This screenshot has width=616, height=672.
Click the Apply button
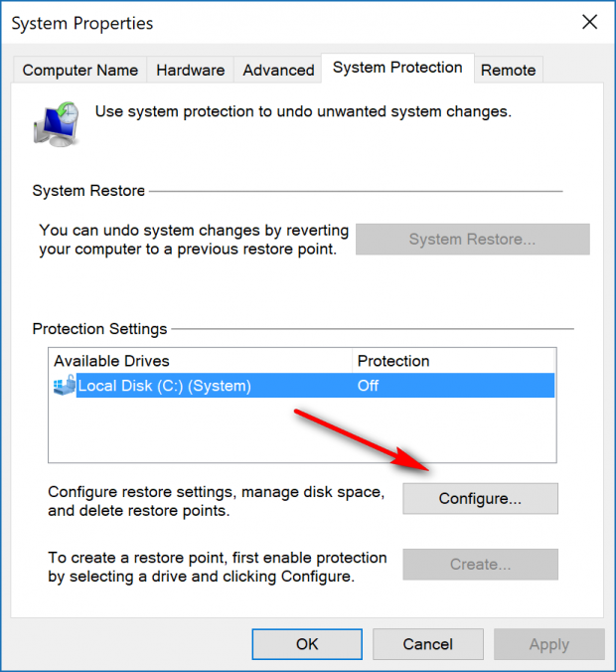point(548,644)
